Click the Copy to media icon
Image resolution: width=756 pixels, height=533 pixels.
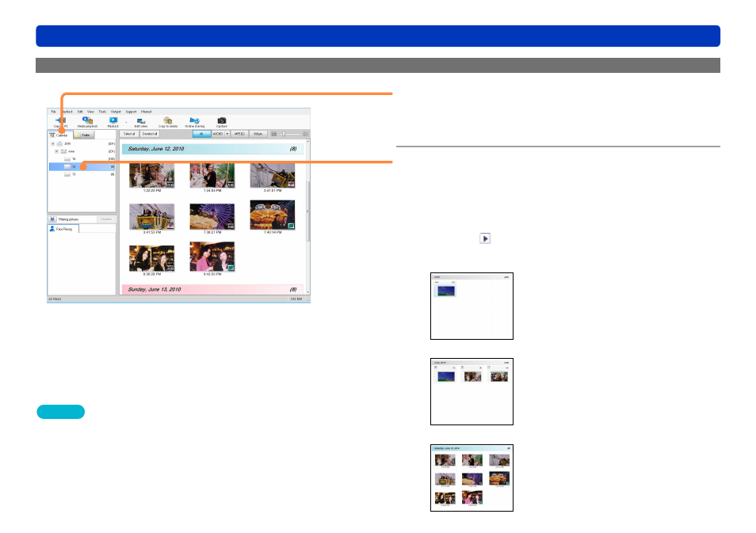[168, 120]
